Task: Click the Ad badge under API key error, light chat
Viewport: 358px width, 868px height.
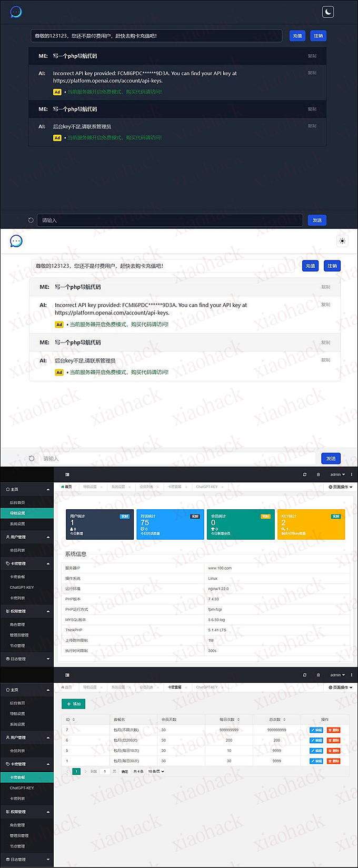Action: (59, 325)
